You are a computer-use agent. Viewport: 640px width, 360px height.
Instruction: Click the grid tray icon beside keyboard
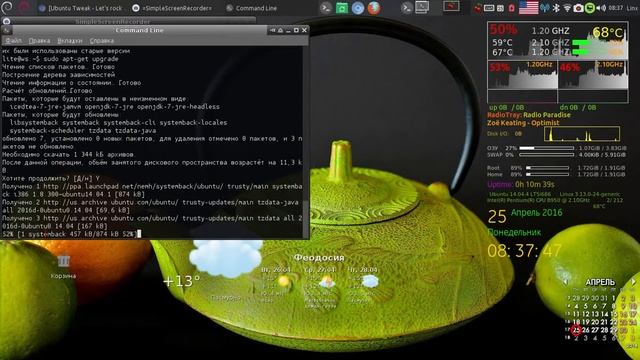coord(500,8)
